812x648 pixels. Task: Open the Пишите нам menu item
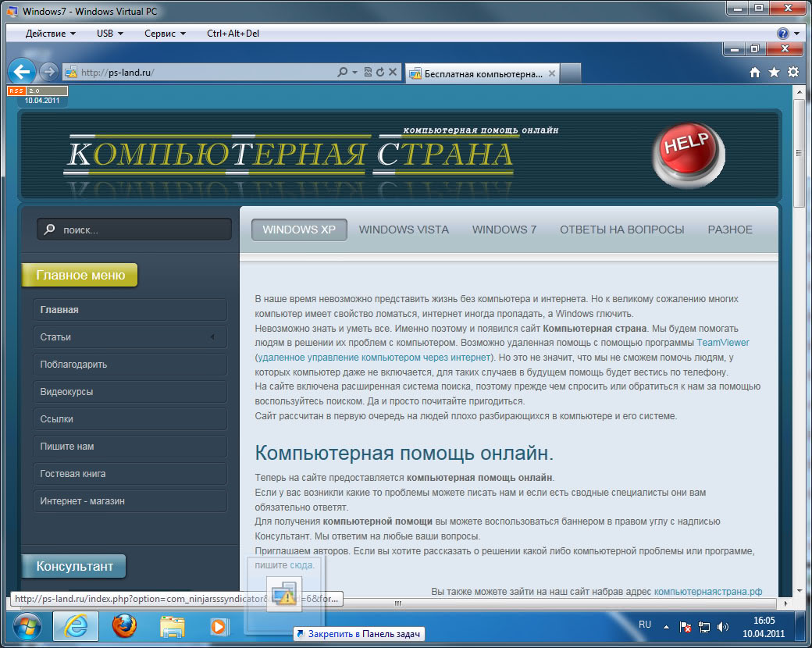(130, 447)
